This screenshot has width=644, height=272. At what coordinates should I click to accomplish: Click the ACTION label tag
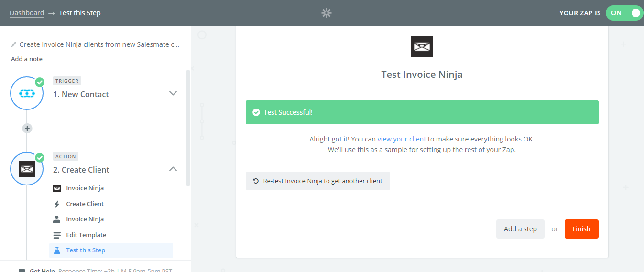[65, 156]
